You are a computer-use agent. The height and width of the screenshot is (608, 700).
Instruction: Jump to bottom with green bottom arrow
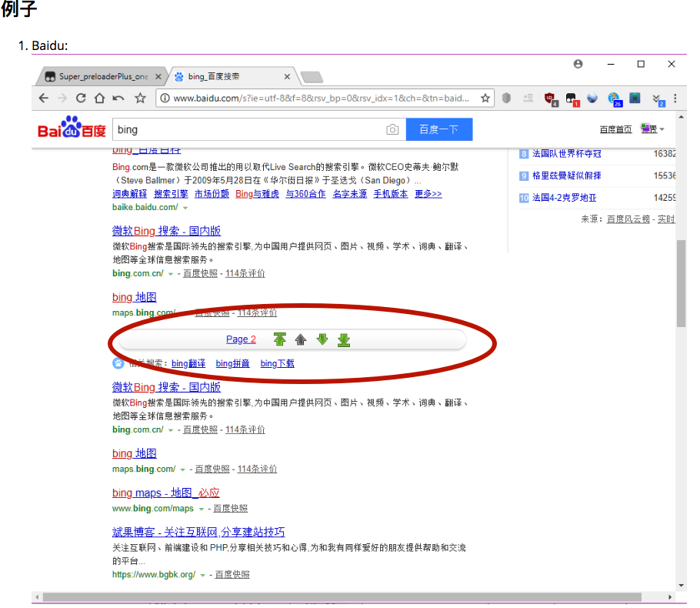pos(343,340)
